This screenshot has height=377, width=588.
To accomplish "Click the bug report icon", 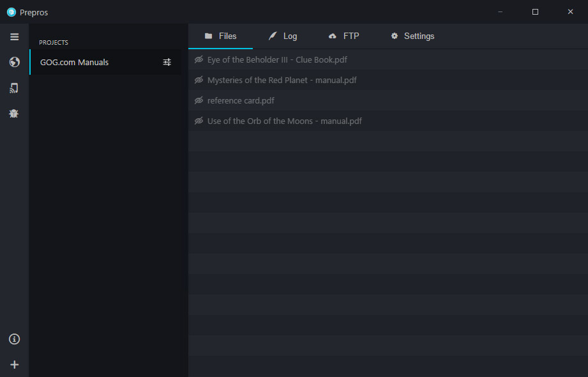I will (x=14, y=113).
